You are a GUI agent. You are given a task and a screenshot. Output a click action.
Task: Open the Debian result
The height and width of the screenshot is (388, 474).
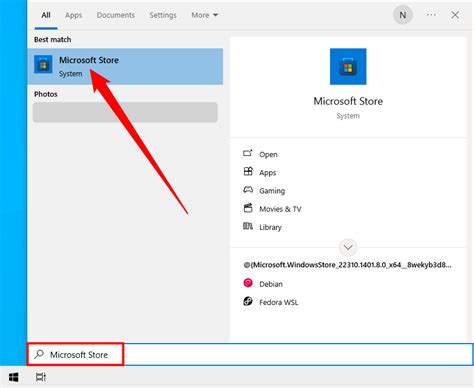(271, 284)
